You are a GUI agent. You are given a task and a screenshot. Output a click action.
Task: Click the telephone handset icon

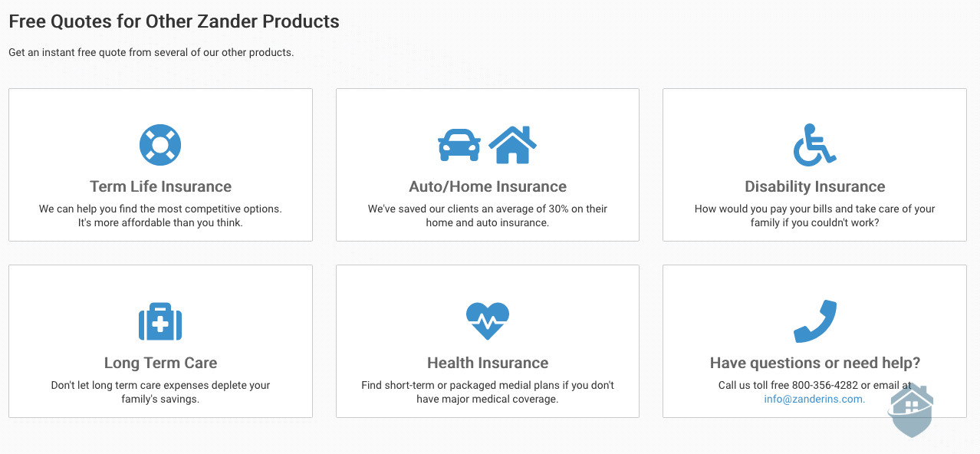[x=814, y=321]
